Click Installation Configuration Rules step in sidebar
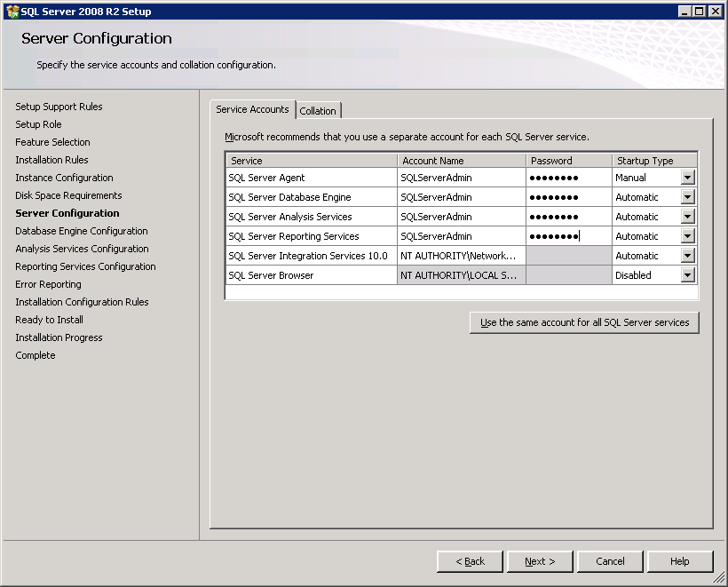The image size is (728, 587). pyautogui.click(x=83, y=302)
